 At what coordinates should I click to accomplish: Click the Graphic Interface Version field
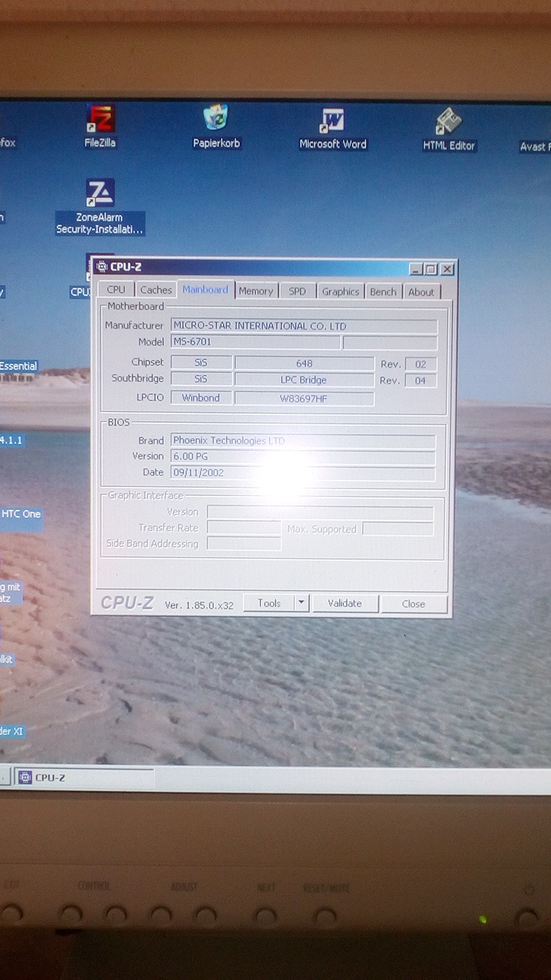click(x=320, y=511)
